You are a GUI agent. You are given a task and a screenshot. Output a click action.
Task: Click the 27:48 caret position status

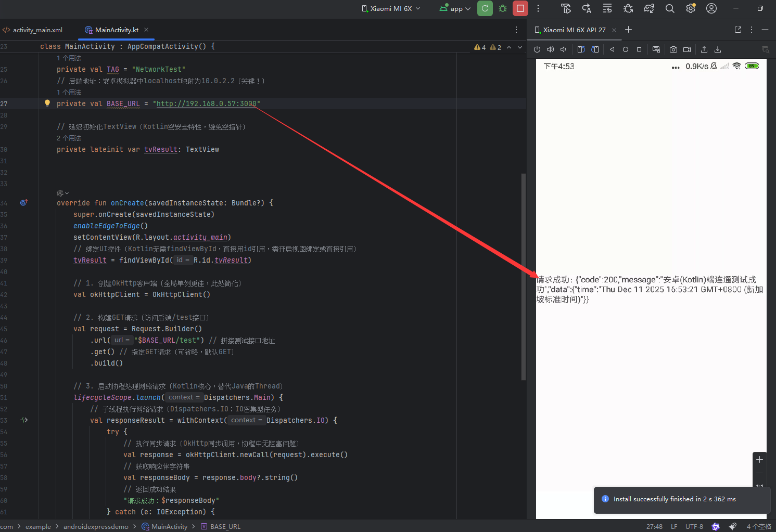click(x=654, y=527)
